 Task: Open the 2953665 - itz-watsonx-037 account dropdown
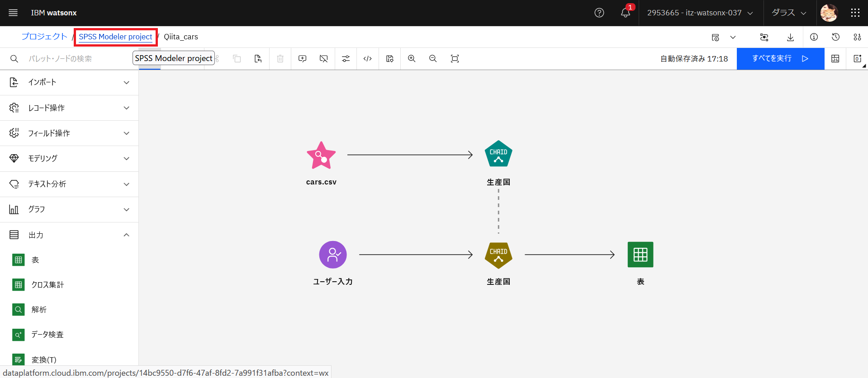tap(700, 13)
